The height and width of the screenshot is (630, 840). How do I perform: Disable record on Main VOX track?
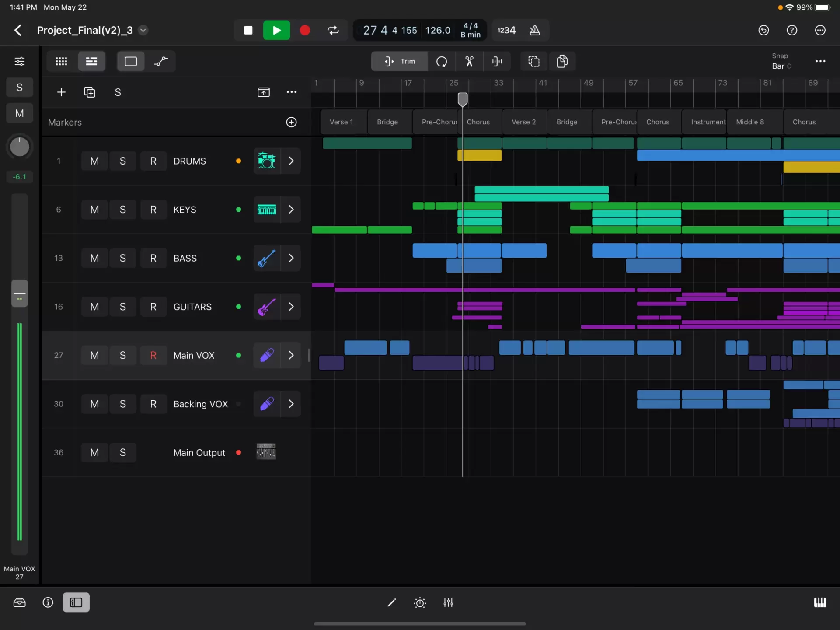click(x=153, y=355)
